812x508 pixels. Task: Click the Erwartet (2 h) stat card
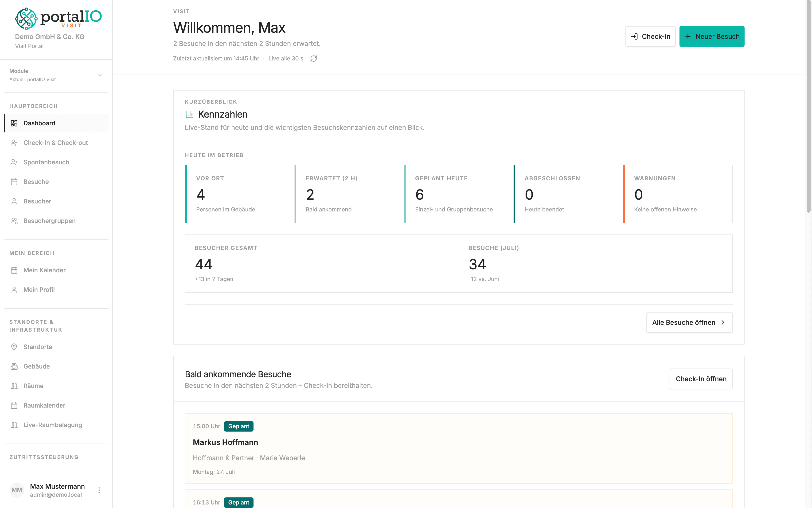pos(350,194)
